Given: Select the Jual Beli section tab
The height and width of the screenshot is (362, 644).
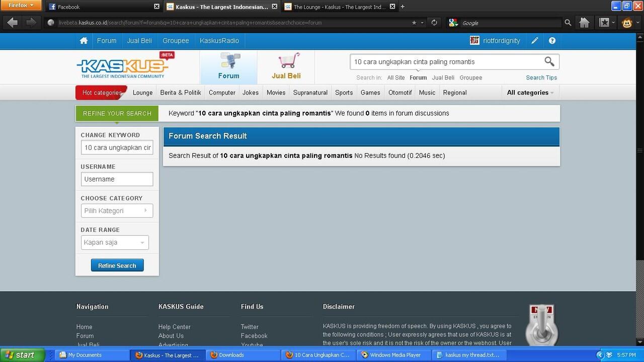Looking at the screenshot, I should pos(286,67).
